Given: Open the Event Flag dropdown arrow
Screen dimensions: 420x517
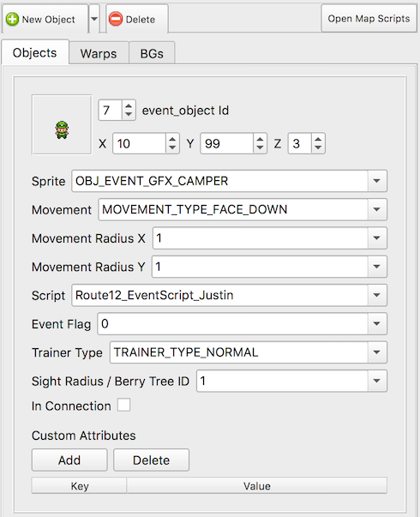Looking at the screenshot, I should pos(377,324).
